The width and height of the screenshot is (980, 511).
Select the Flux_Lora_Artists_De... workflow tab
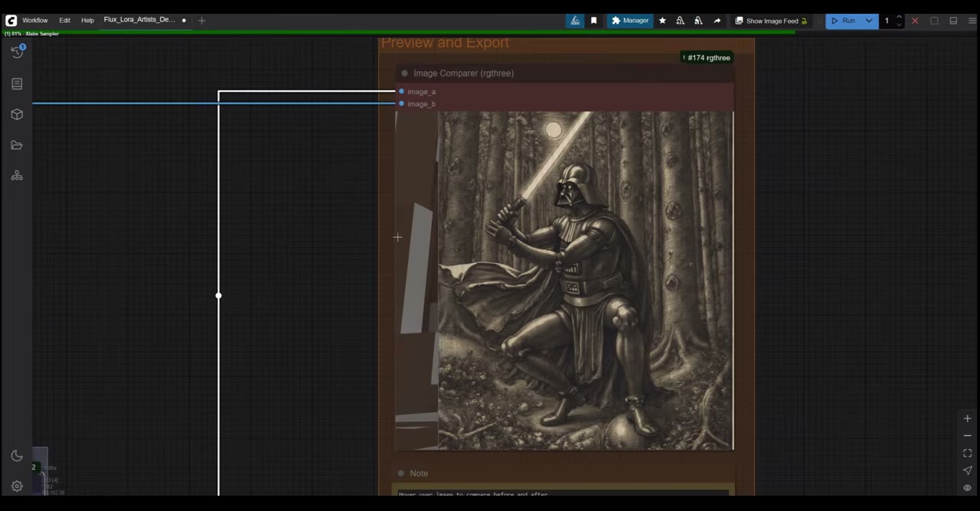click(x=139, y=20)
